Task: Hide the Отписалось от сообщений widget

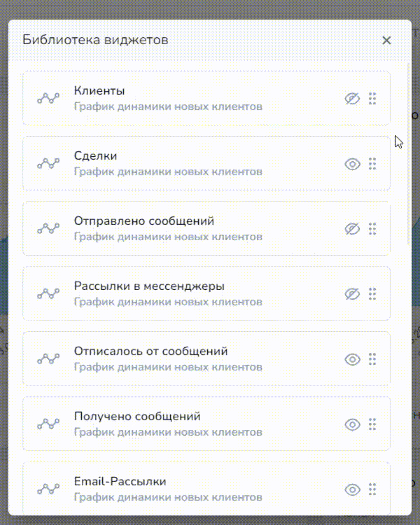Action: 352,359
